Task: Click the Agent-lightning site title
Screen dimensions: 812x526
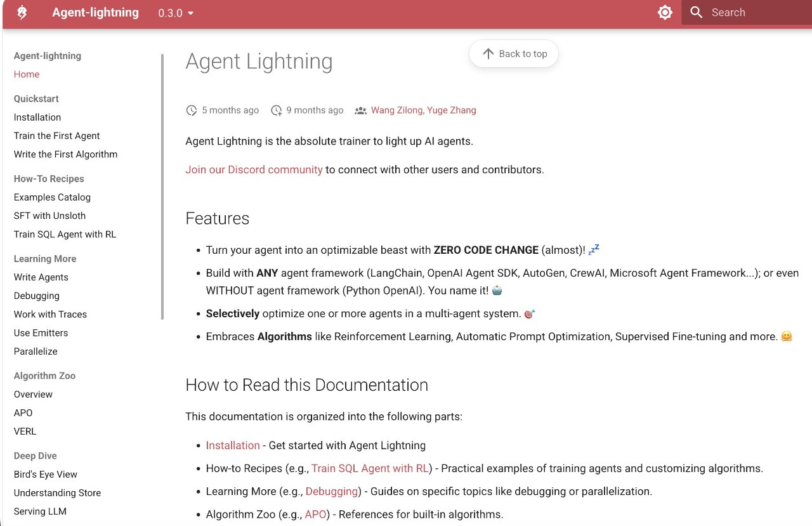Action: [x=96, y=13]
